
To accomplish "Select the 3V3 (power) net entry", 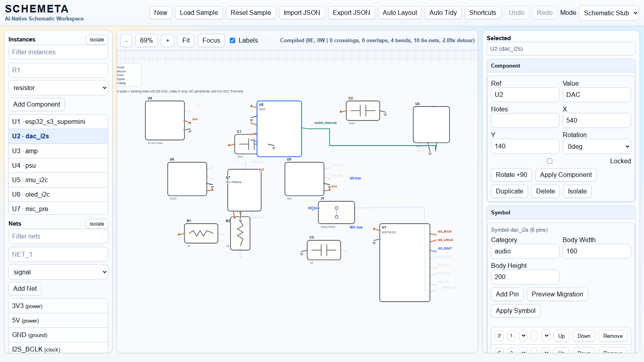I will click(x=58, y=306).
